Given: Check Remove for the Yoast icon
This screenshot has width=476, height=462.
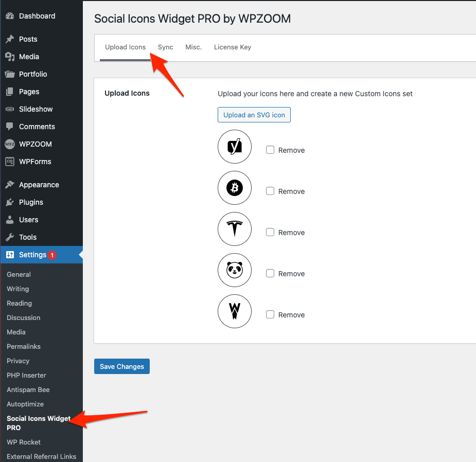Looking at the screenshot, I should (270, 150).
